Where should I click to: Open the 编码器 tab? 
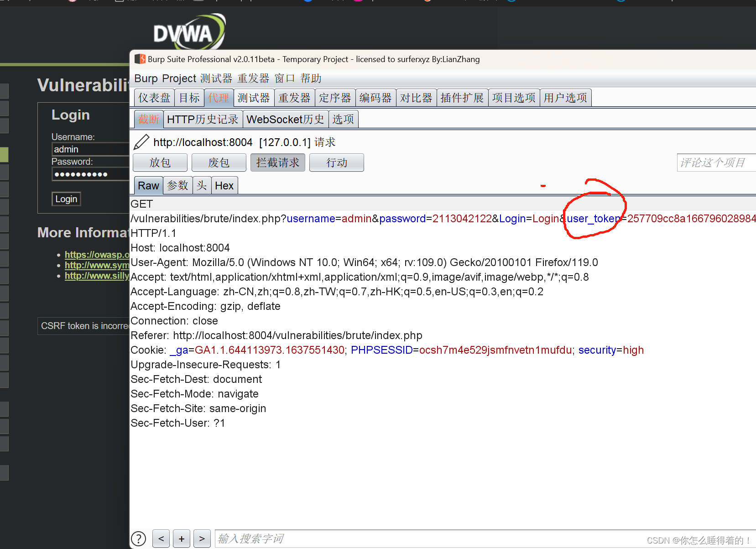point(375,98)
